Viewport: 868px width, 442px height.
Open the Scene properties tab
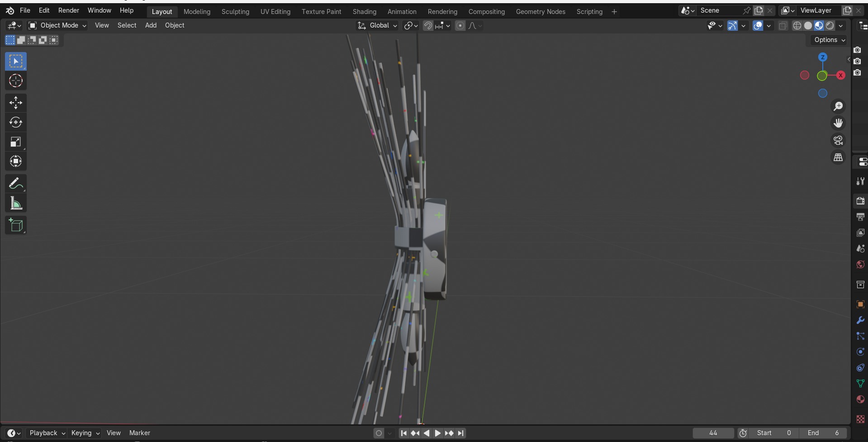(x=860, y=248)
